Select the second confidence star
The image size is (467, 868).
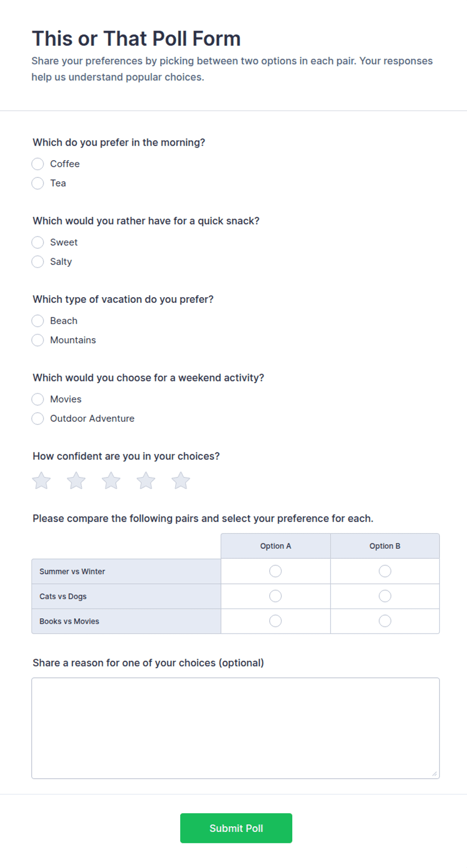coord(76,481)
